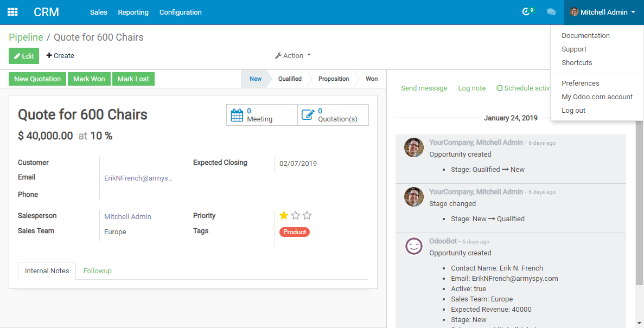
Task: Set priority to first star
Action: pyautogui.click(x=284, y=216)
